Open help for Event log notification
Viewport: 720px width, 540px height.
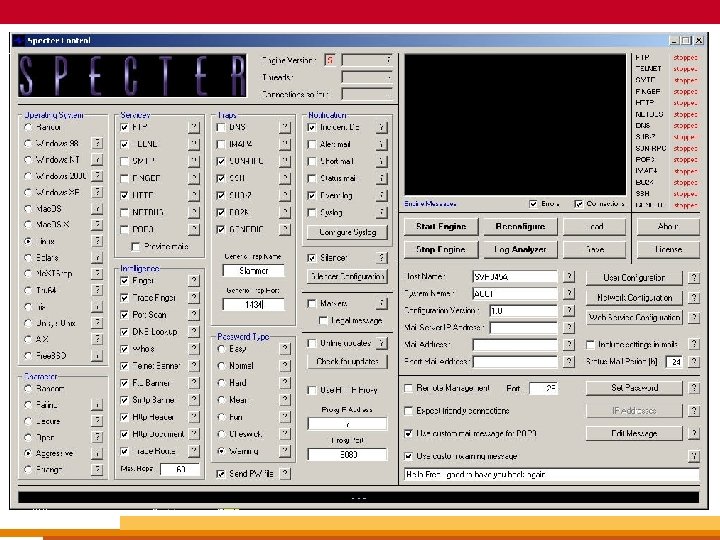click(381, 195)
